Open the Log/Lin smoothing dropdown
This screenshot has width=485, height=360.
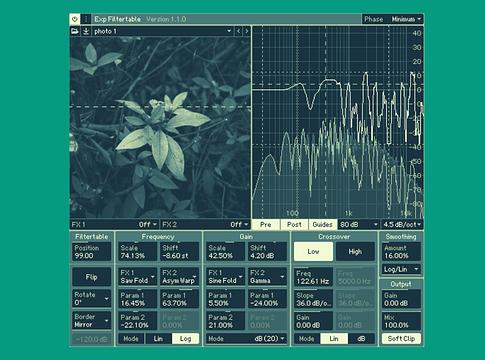(401, 269)
